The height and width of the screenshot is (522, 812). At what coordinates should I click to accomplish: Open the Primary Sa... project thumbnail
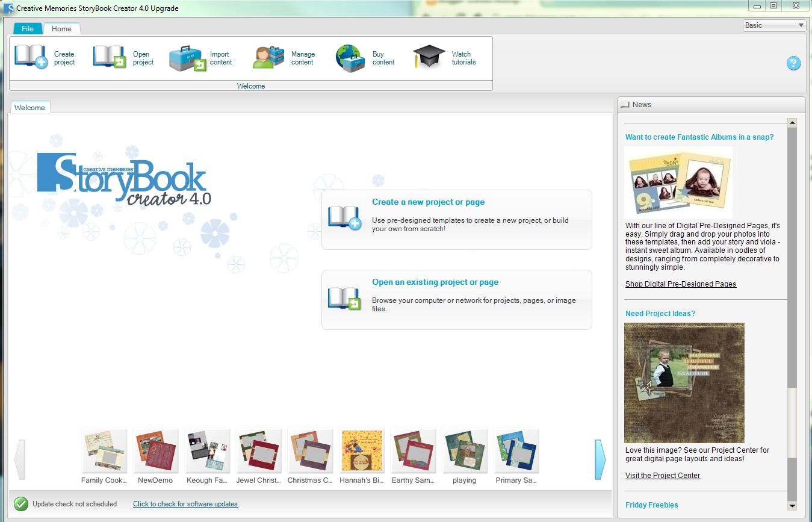pos(516,452)
